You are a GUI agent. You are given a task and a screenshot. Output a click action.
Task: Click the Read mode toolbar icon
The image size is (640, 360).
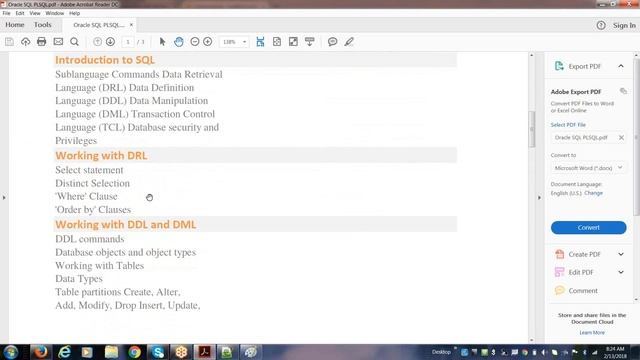pos(309,42)
